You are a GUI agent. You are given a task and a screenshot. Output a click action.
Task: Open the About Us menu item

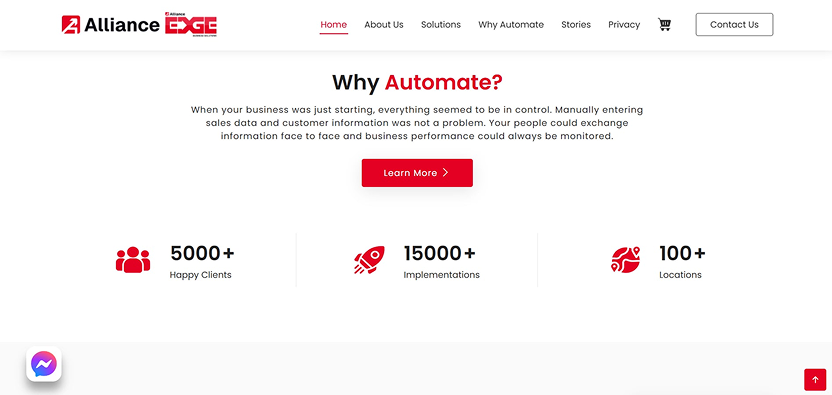[x=384, y=24]
